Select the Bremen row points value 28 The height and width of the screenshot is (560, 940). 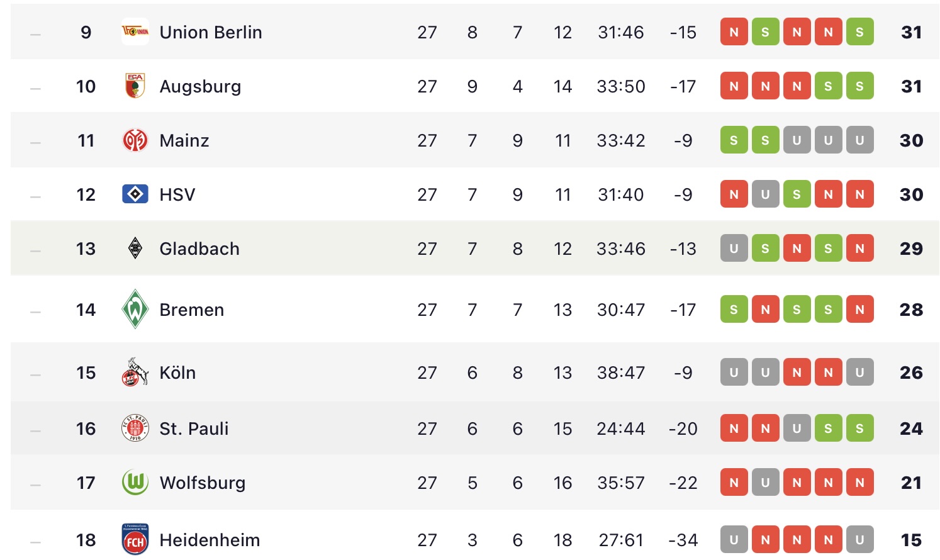coord(911,310)
